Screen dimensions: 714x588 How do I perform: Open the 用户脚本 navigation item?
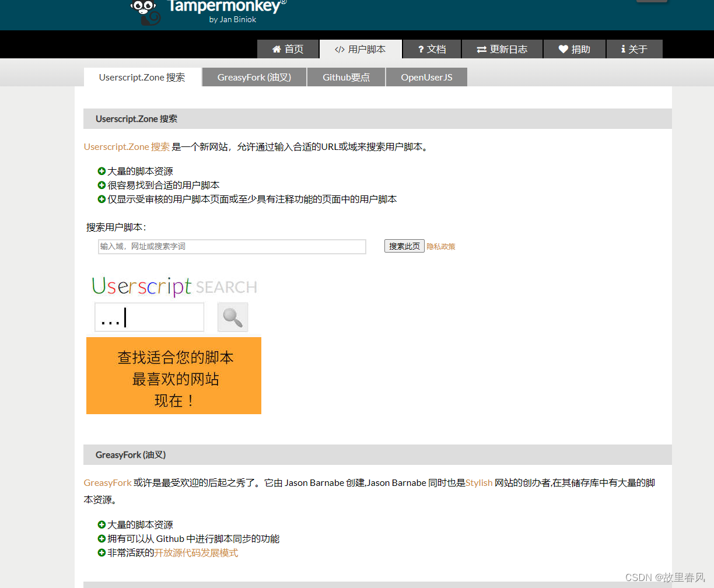click(x=360, y=49)
